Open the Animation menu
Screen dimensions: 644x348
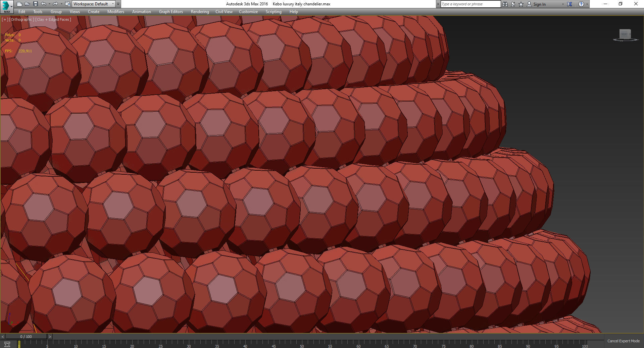pos(142,12)
